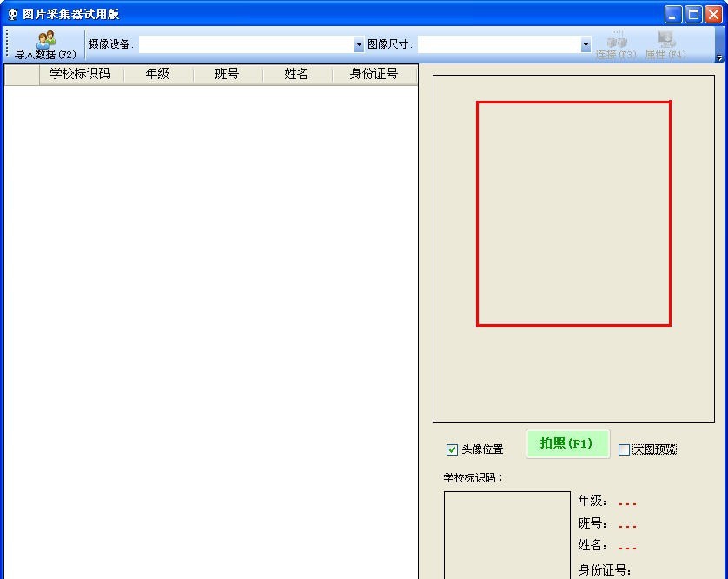Viewport: 728px width, 579px height.
Task: Sort by the 姓名 column header
Action: tap(297, 75)
